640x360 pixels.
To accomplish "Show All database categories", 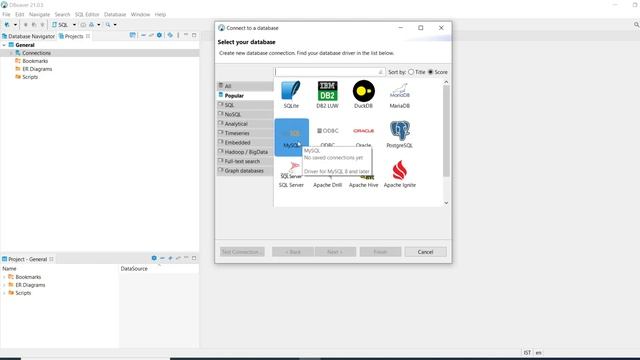I will tap(245, 86).
